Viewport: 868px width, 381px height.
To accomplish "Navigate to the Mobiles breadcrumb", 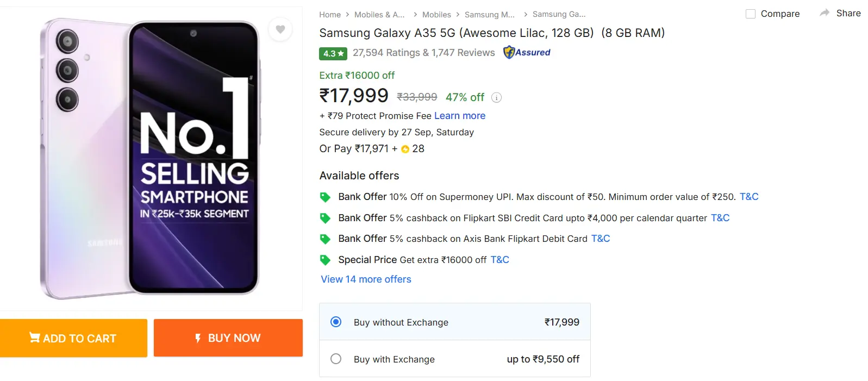I will point(436,15).
